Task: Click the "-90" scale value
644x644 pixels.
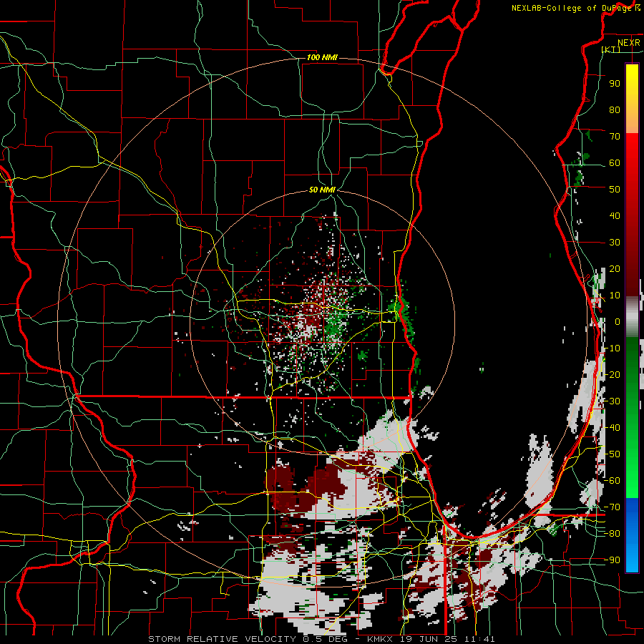Action: click(612, 560)
